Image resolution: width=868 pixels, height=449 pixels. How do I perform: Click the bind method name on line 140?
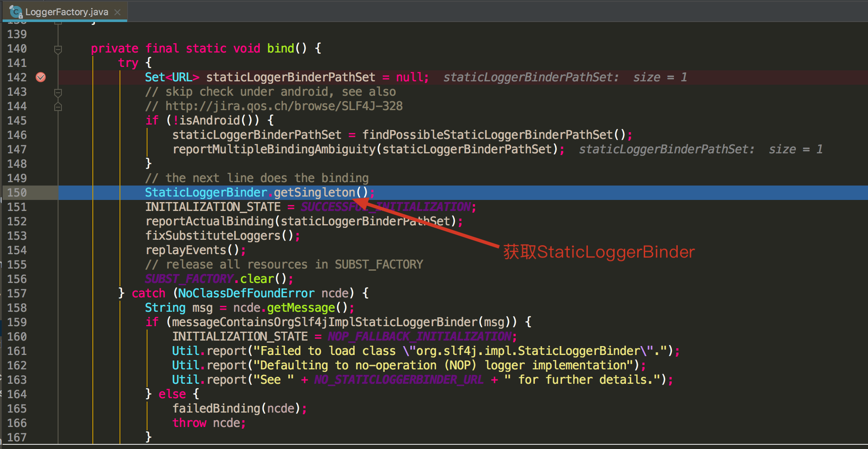pyautogui.click(x=281, y=48)
